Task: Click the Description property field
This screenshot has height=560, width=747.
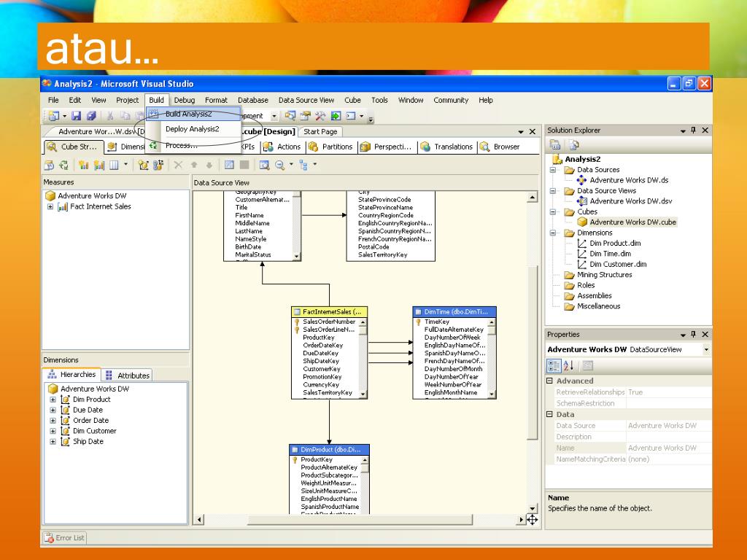Action: [668, 437]
